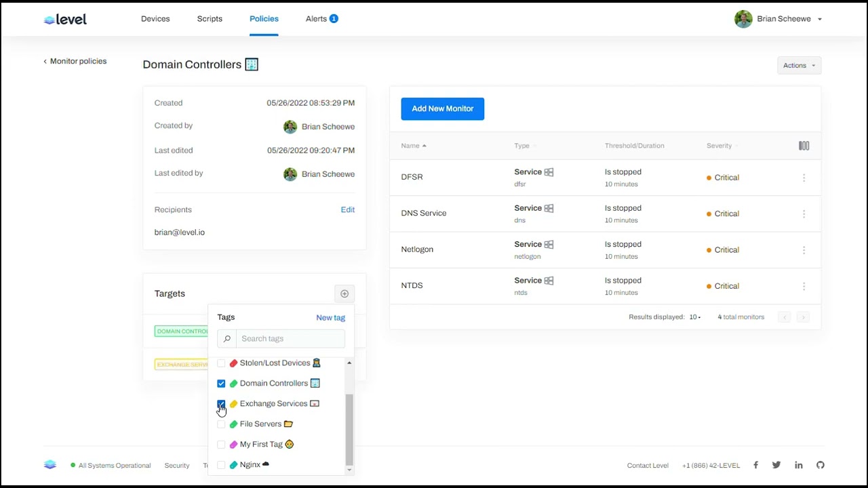Viewport: 868px width, 488px height.
Task: Open Level's Twitter page icon
Action: (x=776, y=465)
